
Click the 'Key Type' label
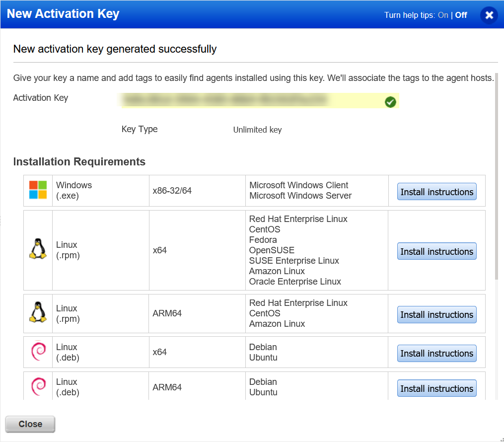coord(140,129)
